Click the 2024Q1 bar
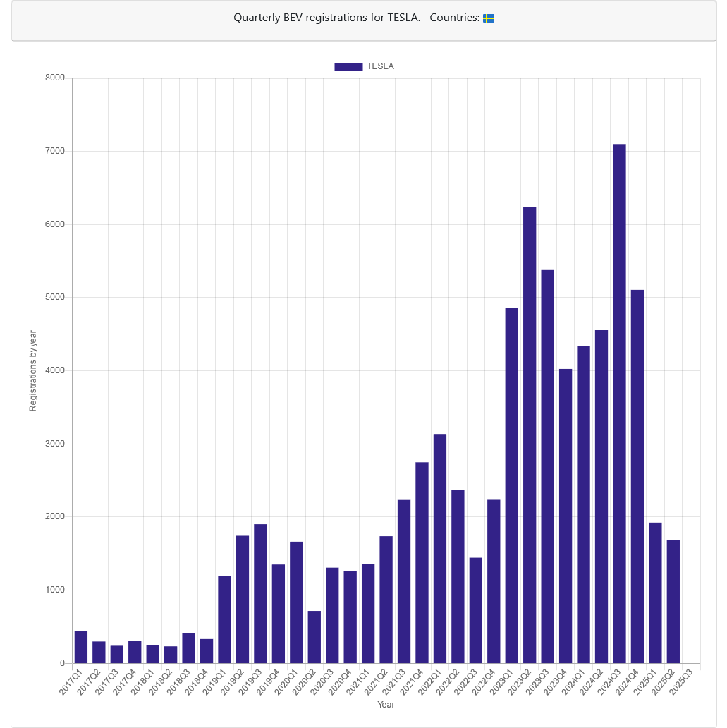 tap(584, 504)
